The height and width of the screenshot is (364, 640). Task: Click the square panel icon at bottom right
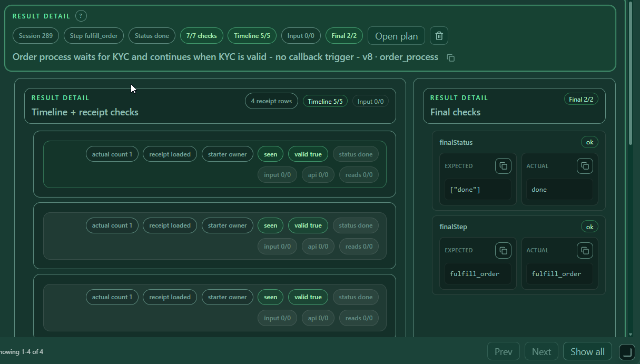click(x=627, y=351)
